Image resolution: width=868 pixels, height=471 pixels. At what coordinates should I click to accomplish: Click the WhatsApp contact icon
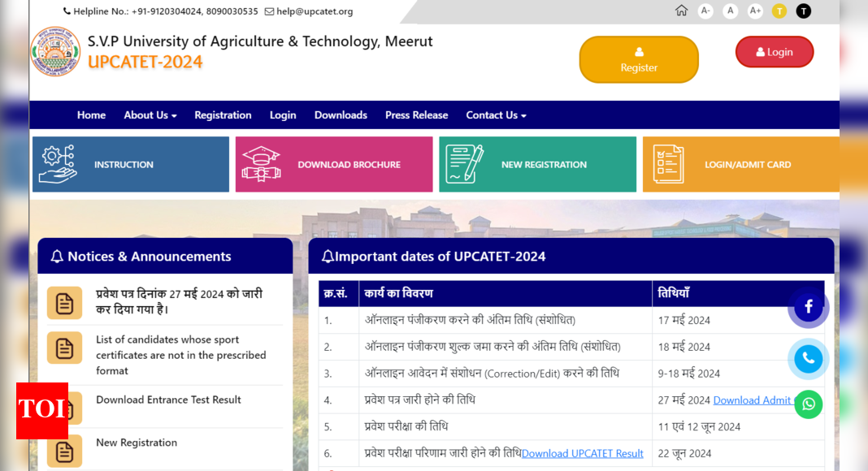[808, 404]
